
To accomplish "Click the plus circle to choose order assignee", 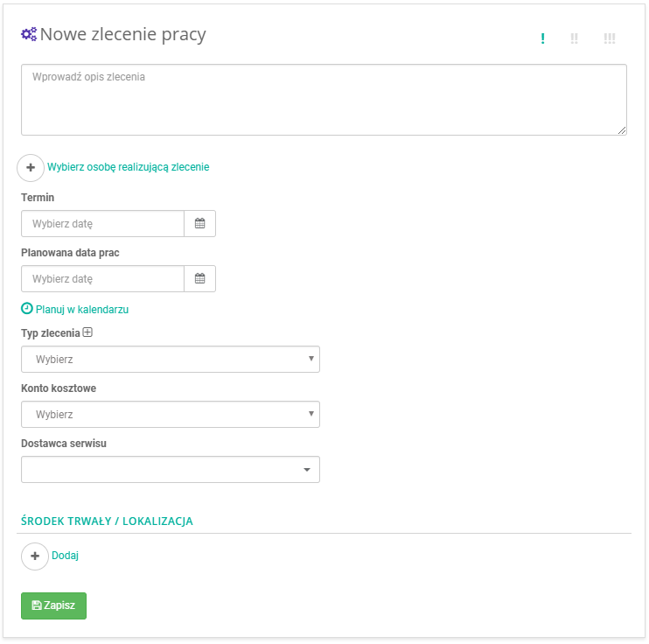I will pos(31,168).
